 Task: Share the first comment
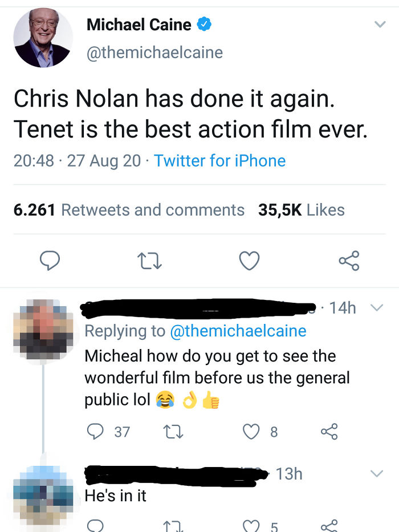coord(329,432)
